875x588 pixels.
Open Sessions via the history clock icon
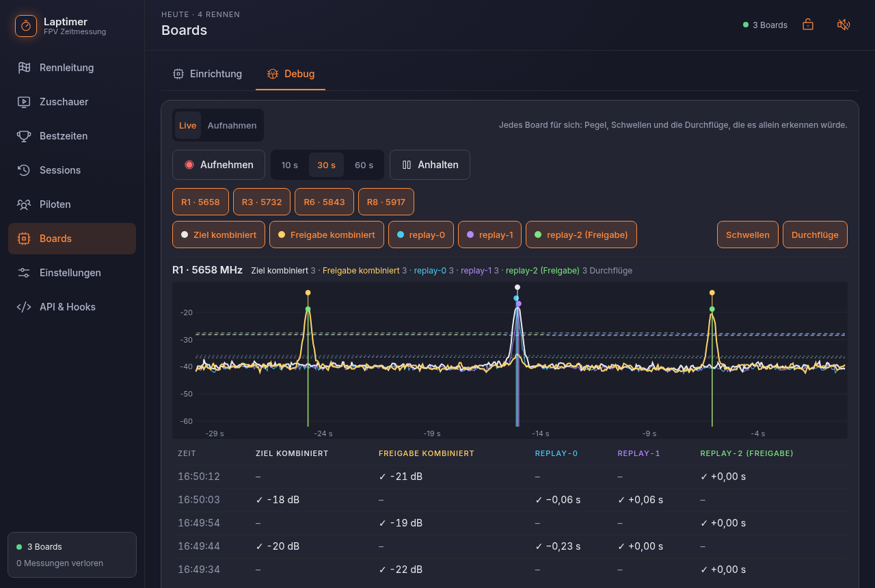point(24,170)
